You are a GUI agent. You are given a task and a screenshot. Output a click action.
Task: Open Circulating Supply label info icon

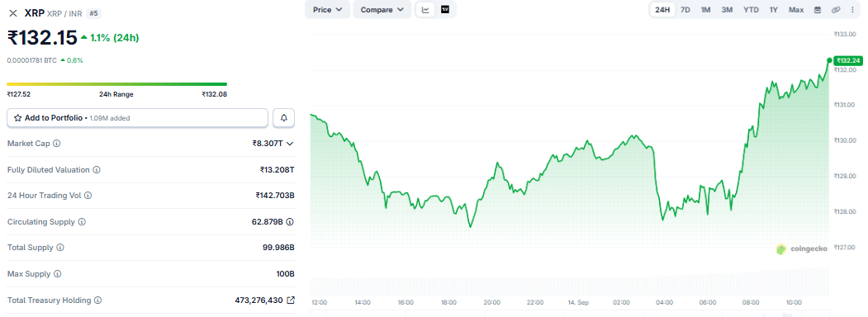(82, 222)
